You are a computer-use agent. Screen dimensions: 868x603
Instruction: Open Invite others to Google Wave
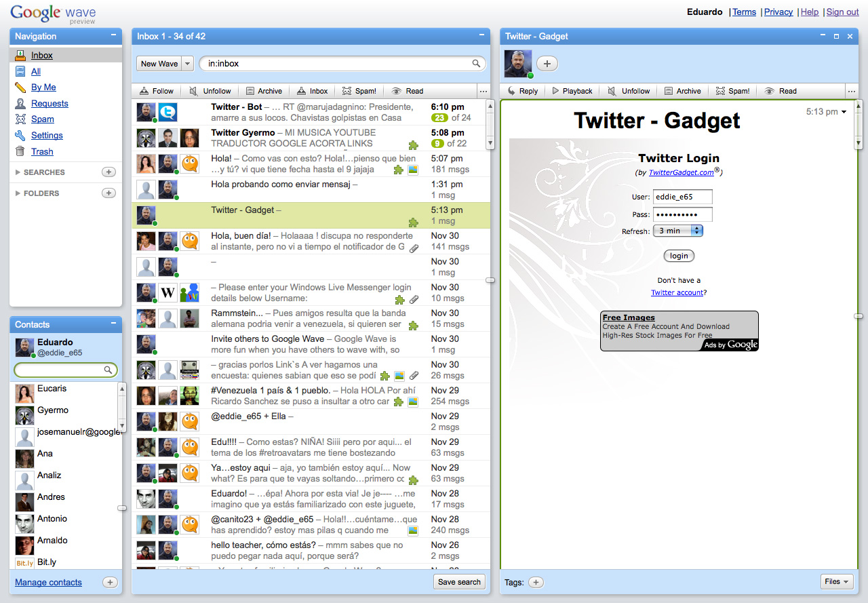309,345
